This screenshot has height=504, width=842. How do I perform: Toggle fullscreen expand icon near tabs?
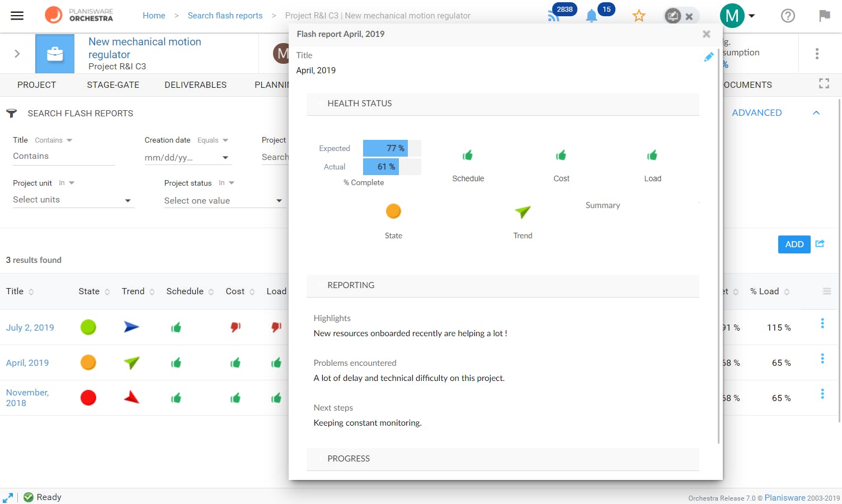click(x=824, y=84)
